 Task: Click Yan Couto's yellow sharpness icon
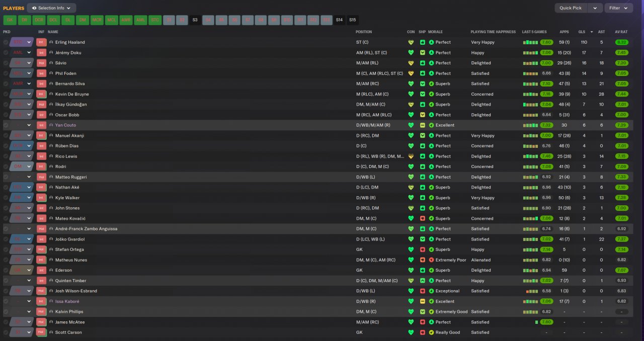422,125
